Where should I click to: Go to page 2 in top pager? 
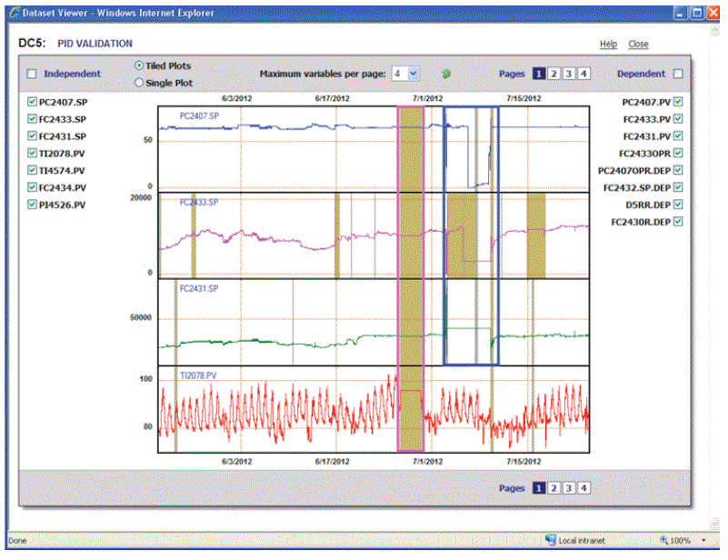553,74
